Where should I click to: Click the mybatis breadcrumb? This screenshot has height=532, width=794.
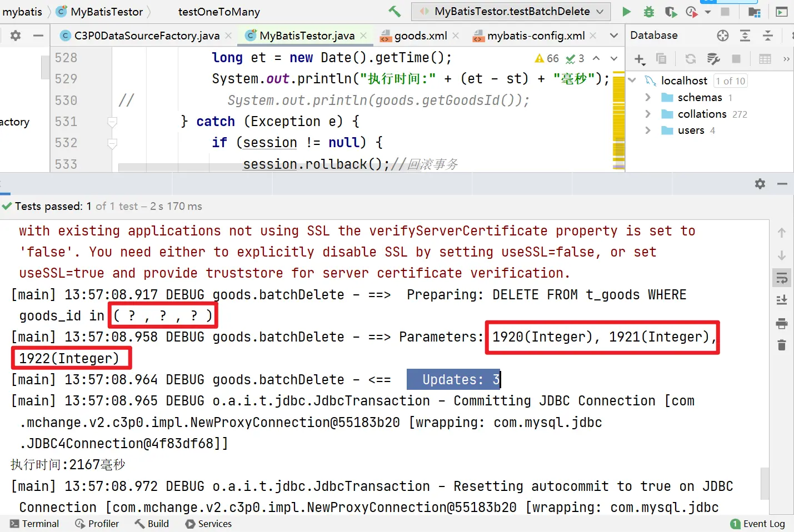click(22, 12)
